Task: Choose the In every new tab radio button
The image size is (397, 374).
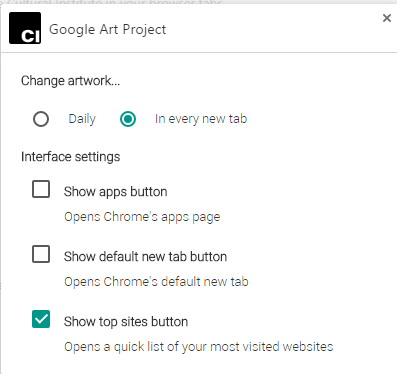Action: [128, 119]
